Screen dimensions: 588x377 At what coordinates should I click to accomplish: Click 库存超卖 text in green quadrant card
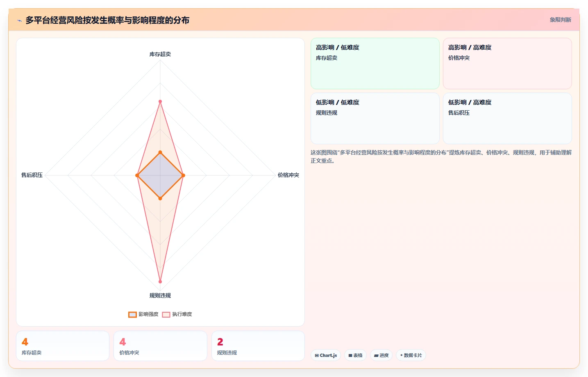point(327,58)
